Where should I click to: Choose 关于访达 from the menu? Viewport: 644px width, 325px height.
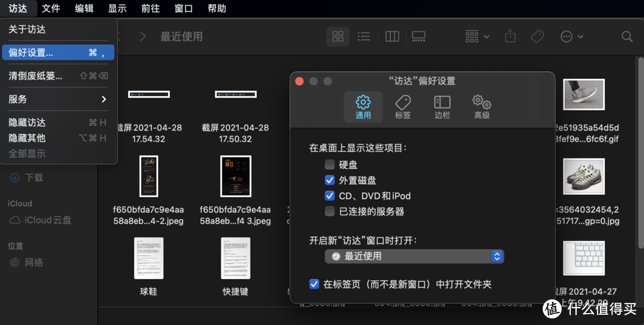click(58, 29)
